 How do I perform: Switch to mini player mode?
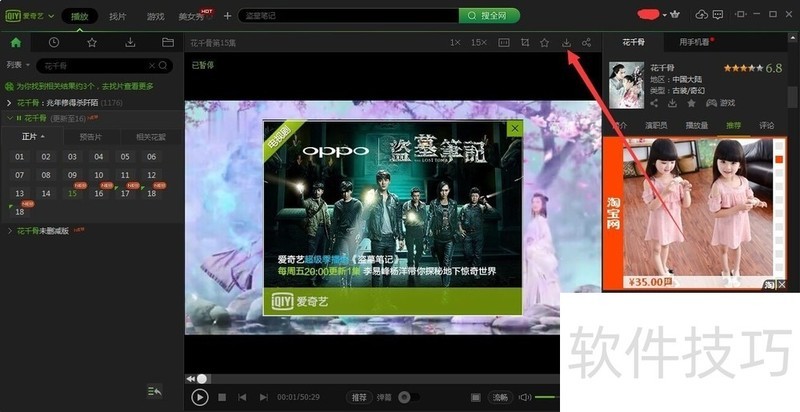[741, 15]
